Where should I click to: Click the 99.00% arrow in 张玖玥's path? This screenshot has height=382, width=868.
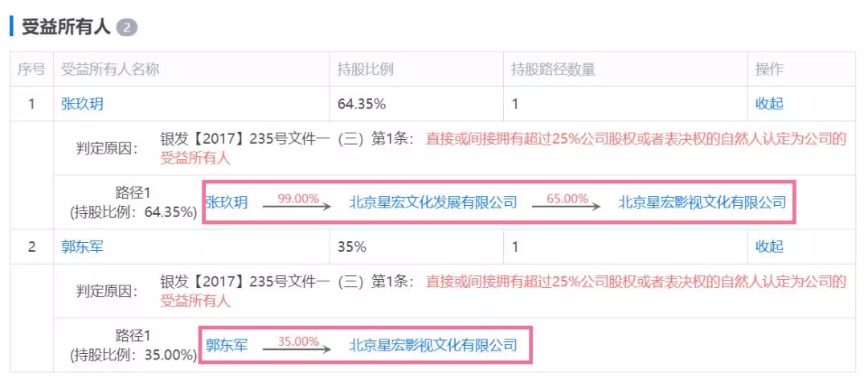coord(297,203)
